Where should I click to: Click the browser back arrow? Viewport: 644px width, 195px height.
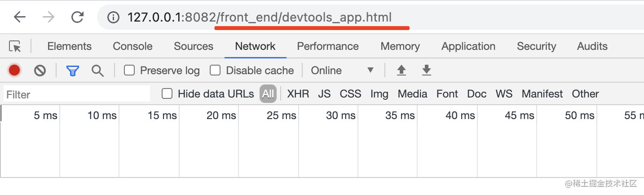point(20,18)
